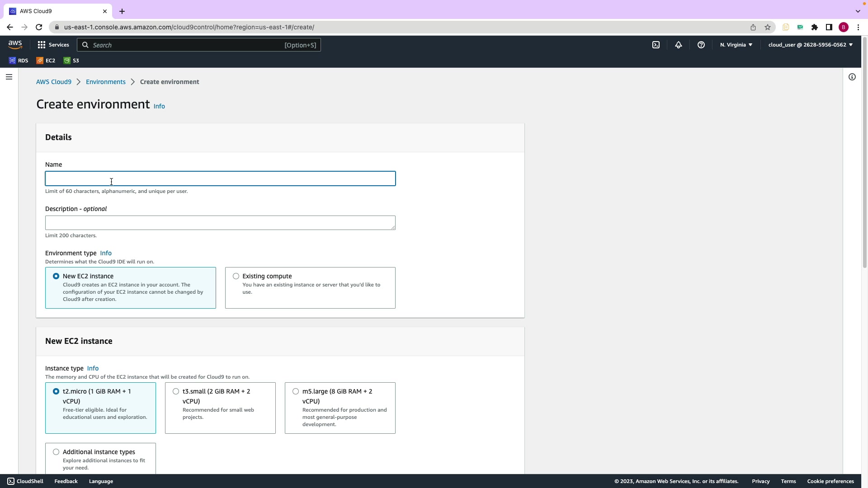Click the Language option in footer
The width and height of the screenshot is (868, 488).
(x=101, y=481)
